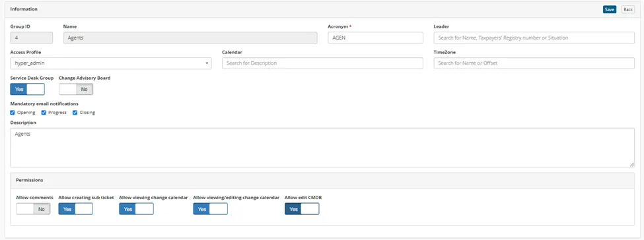
Task: Toggle Allow viewing/editing change calendar switch
Action: (x=210, y=209)
